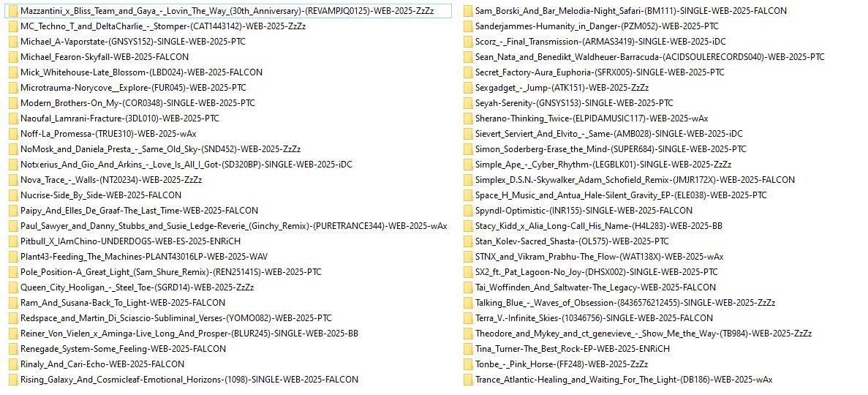Select Sievert_Serviert_And_Elvito Same folder name
This screenshot has height=395, width=868.
pyautogui.click(x=609, y=134)
